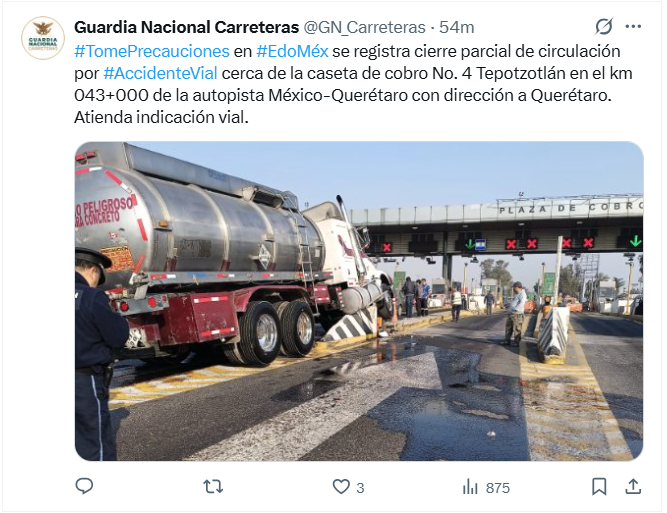The width and height of the screenshot is (667, 513).
Task: Follow the #EdoMéx hashtag
Action: (x=292, y=51)
